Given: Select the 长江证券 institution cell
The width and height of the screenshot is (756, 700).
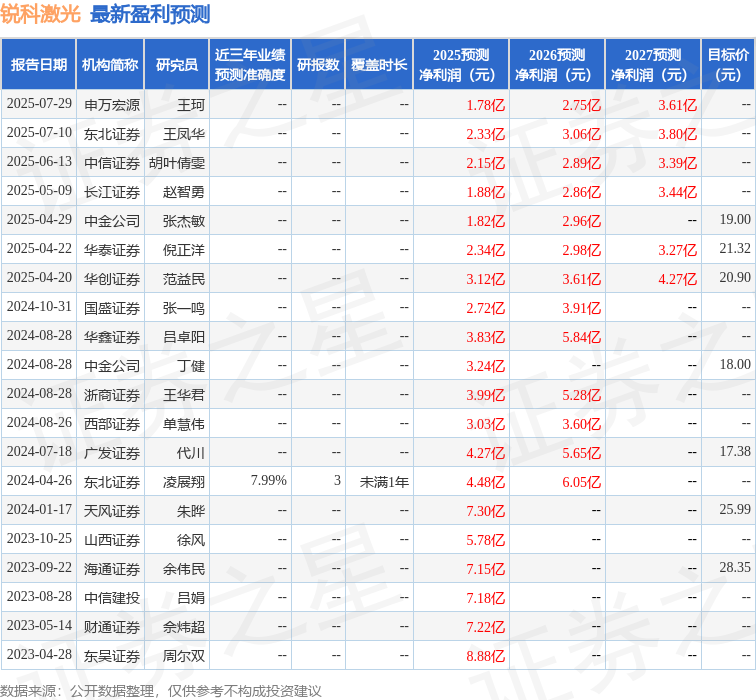Looking at the screenshot, I should tap(112, 192).
